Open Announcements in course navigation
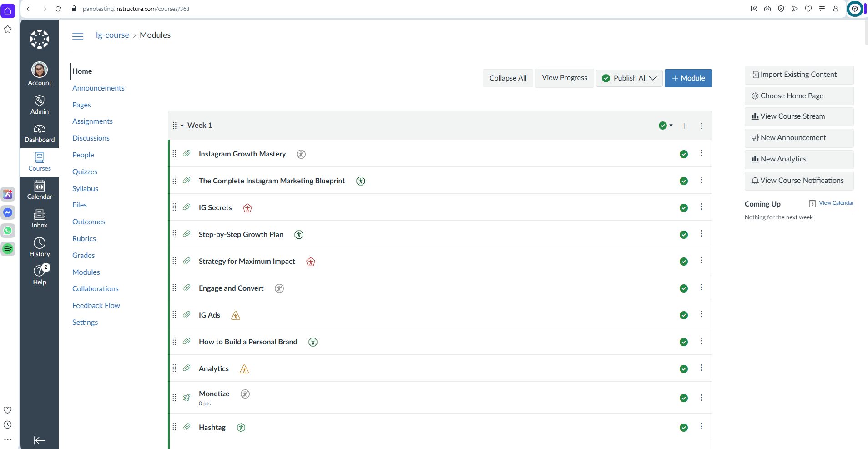 98,88
